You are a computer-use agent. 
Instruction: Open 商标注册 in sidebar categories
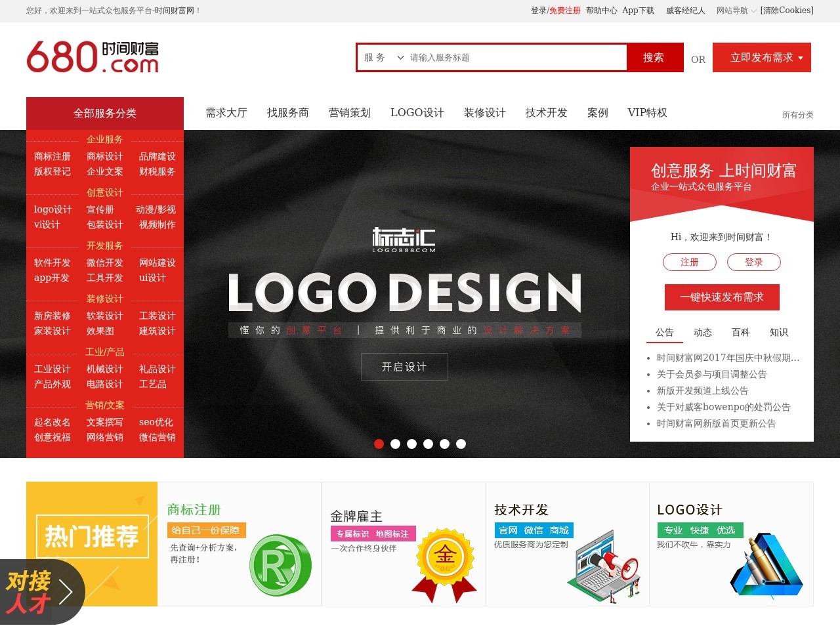(52, 157)
